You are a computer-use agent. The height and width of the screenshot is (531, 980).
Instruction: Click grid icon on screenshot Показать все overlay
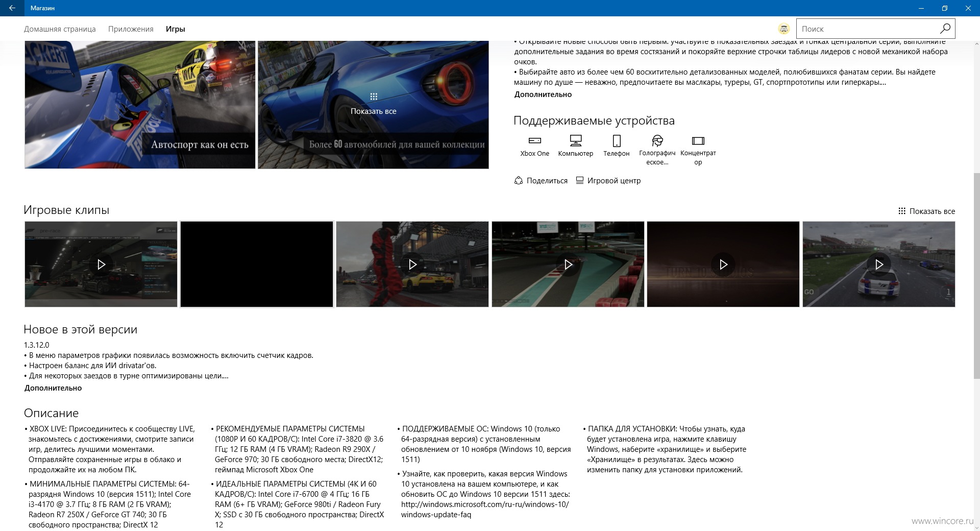tap(374, 96)
